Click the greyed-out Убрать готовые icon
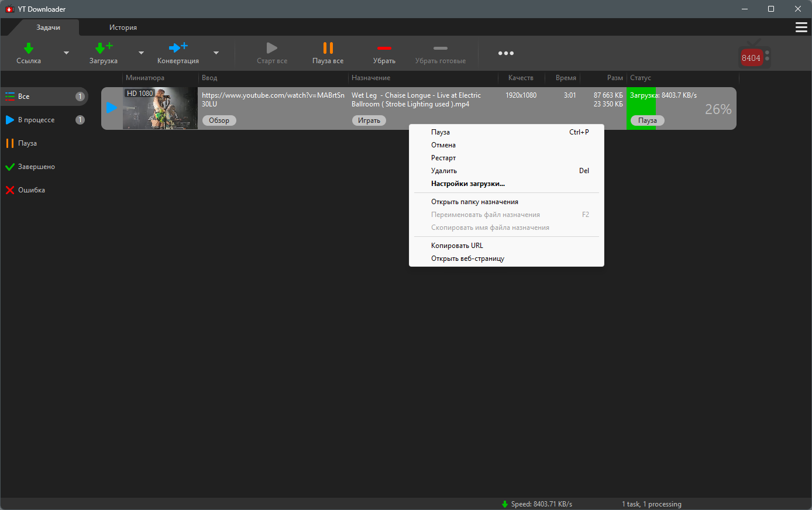Image resolution: width=812 pixels, height=510 pixels. [x=441, y=48]
